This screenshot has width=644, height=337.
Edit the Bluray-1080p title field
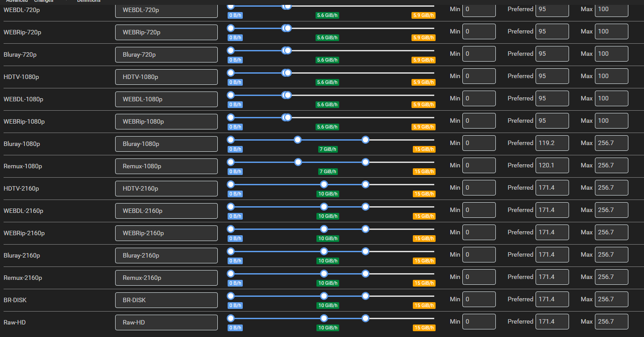(x=166, y=144)
